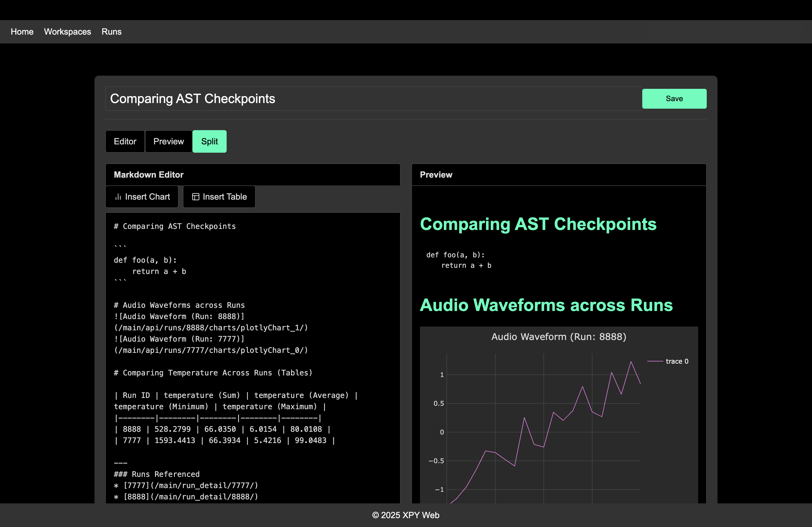Click the Audio Waveform chart plot area
The image size is (812, 527).
click(543, 429)
